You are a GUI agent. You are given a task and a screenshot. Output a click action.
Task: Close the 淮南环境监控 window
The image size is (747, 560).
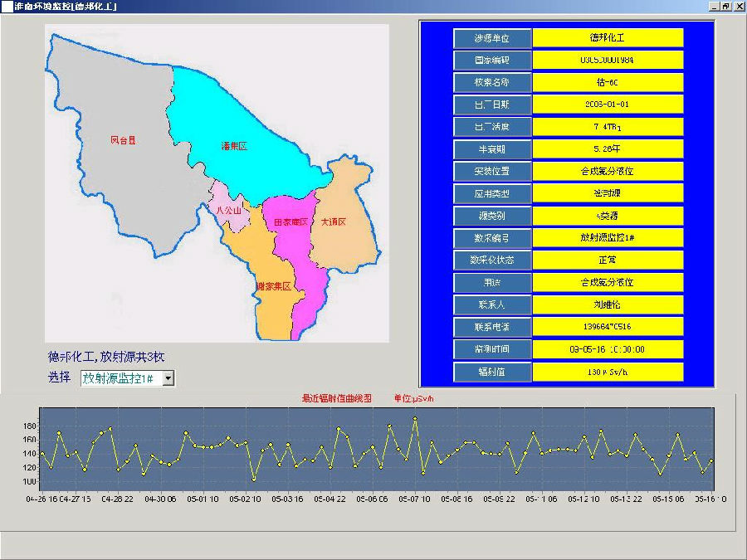coord(738,6)
